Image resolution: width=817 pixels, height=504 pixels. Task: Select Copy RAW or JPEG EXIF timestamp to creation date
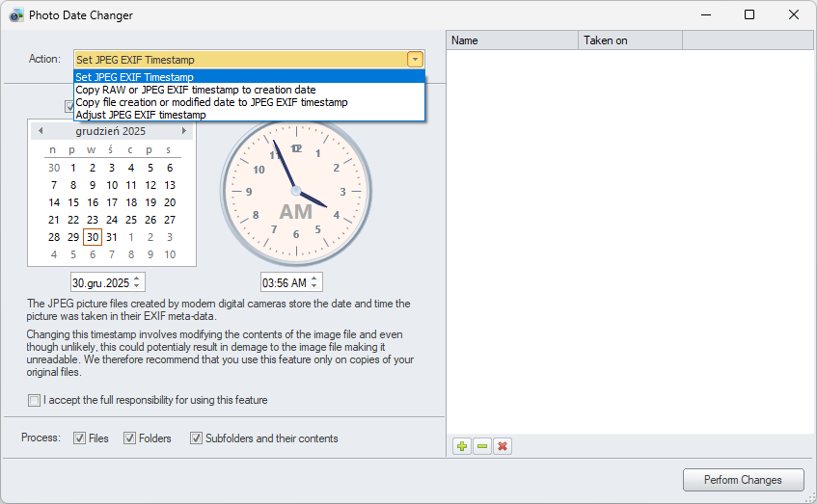[x=250, y=90]
